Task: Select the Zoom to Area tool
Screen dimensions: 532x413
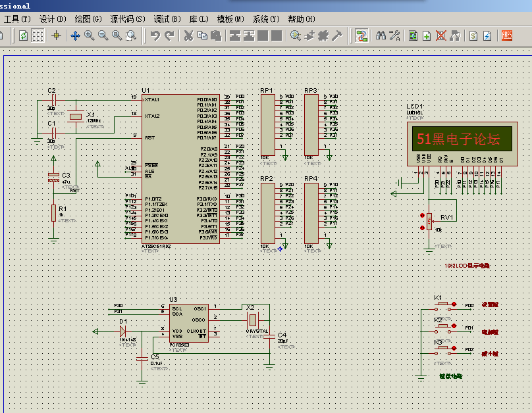Action: pyautogui.click(x=131, y=36)
